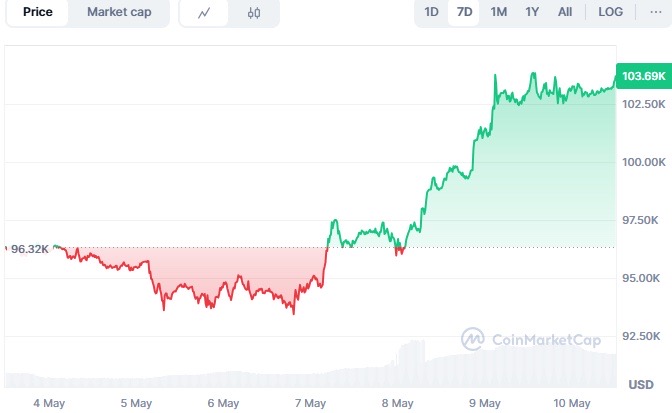Click the CoinMarketCap watermark logo
Image resolution: width=672 pixels, height=413 pixels.
coord(531,339)
